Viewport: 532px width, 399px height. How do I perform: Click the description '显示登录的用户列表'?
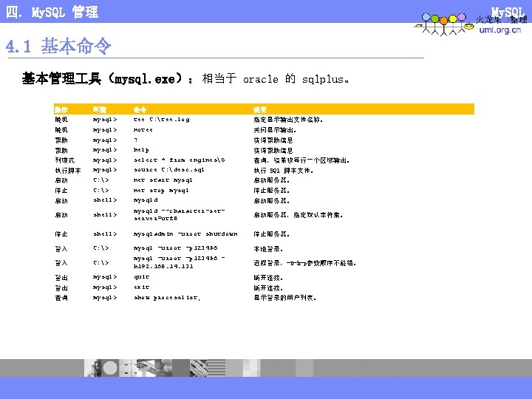(285, 298)
